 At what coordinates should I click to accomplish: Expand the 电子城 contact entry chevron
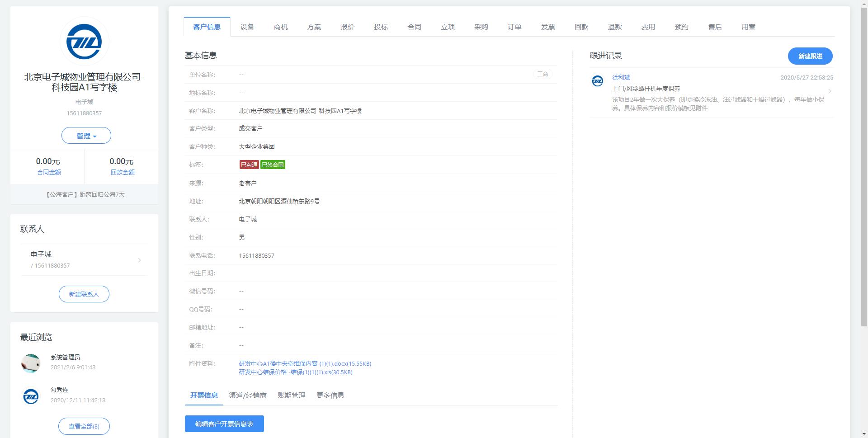pos(139,260)
